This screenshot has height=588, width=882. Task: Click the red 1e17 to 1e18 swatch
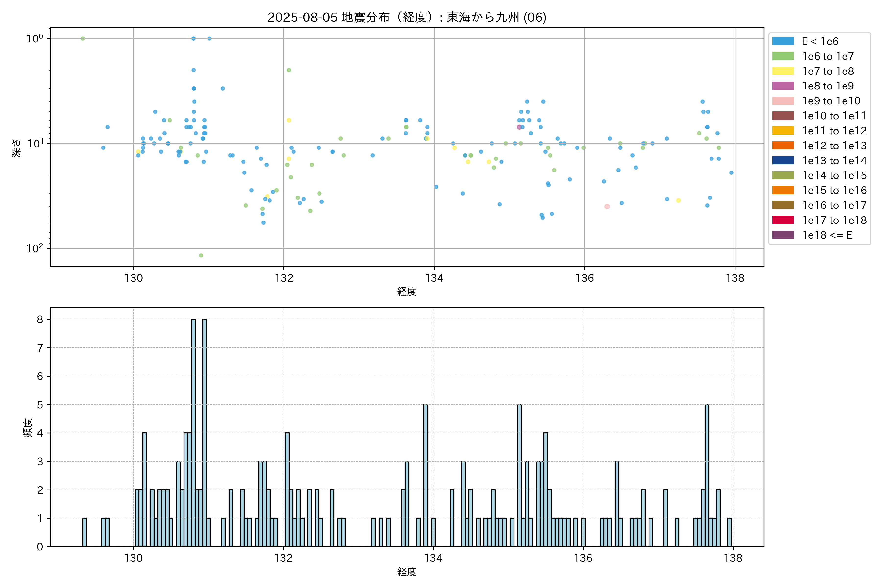tap(783, 220)
